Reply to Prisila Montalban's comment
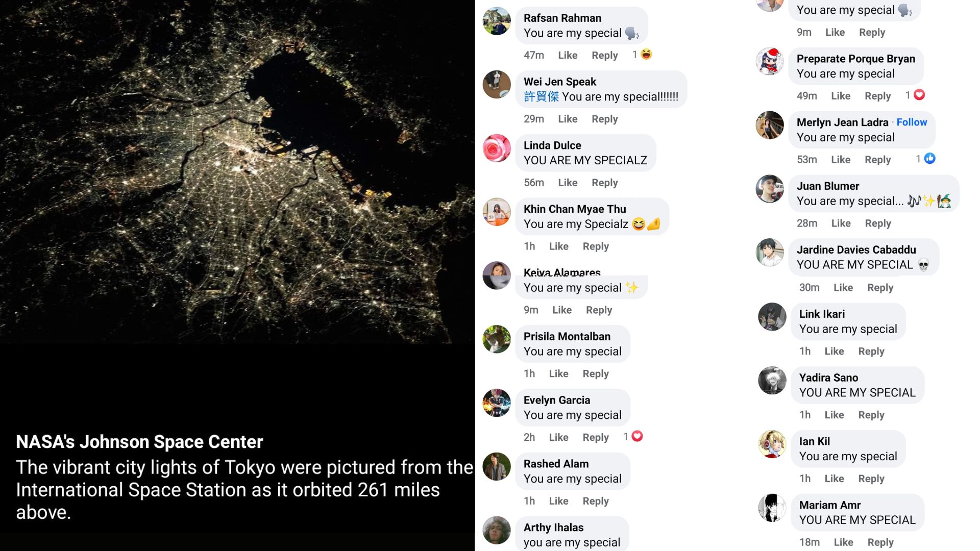 pyautogui.click(x=596, y=374)
